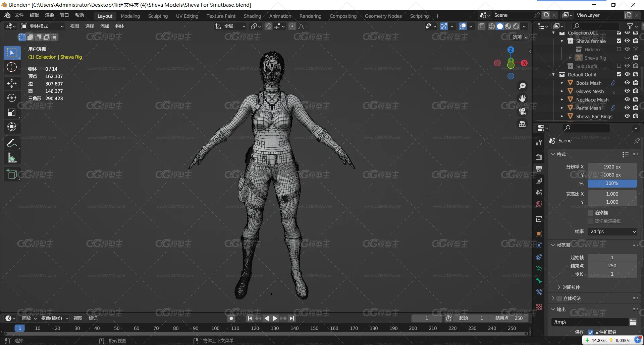Activate the 3D Cursor tool
The image size is (644, 345).
[x=12, y=67]
